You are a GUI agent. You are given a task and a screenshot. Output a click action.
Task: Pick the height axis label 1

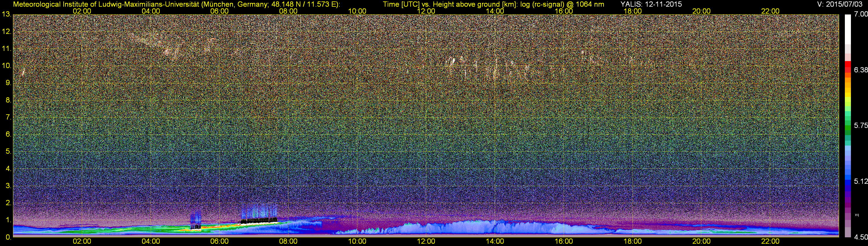coord(8,220)
